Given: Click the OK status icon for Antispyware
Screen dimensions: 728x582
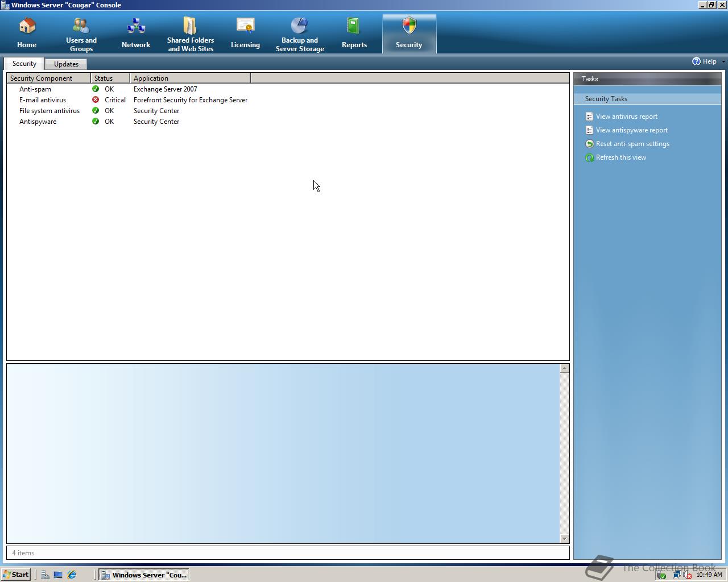Looking at the screenshot, I should click(96, 121).
